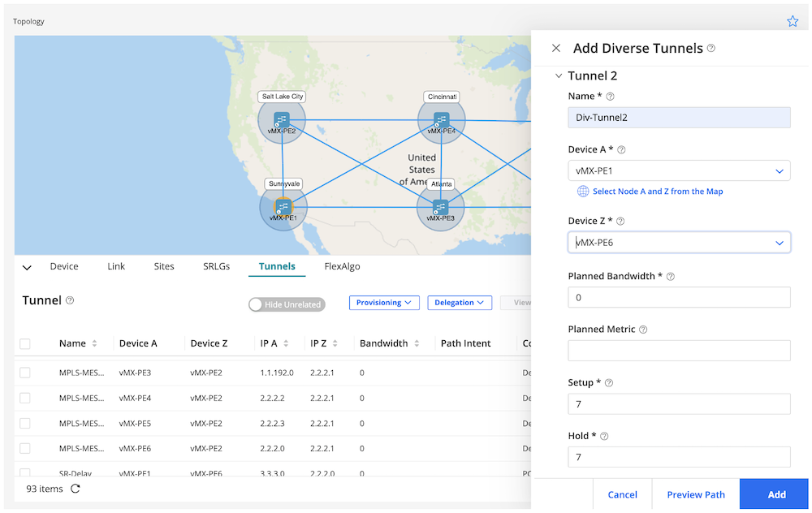The width and height of the screenshot is (812, 513).
Task: Open the Device A dropdown
Action: (x=679, y=171)
